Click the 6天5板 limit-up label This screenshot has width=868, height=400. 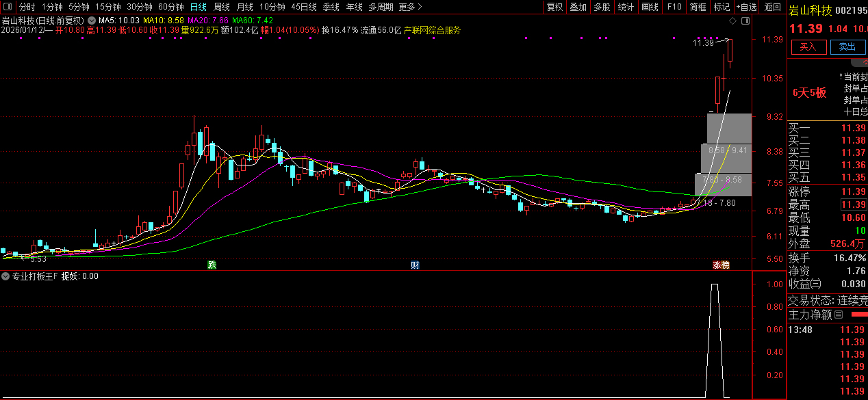click(810, 92)
